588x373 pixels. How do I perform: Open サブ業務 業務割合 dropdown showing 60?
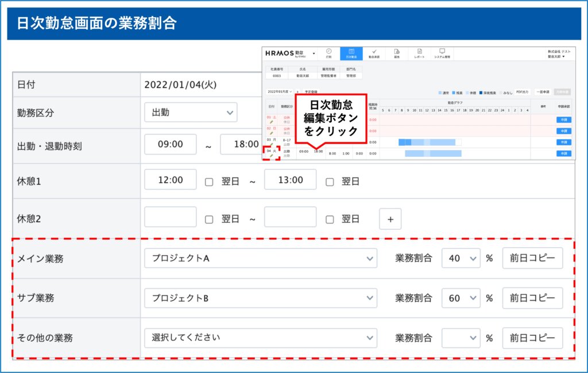(461, 298)
